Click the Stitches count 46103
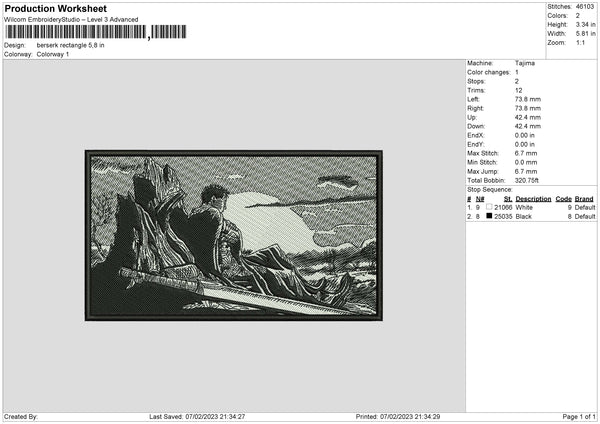The height and width of the screenshot is (424, 600). click(x=585, y=7)
